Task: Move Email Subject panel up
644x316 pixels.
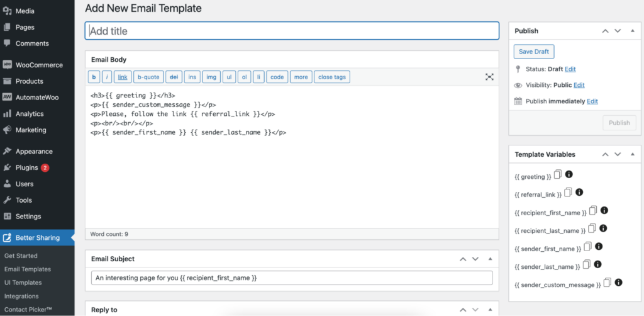Action: coord(463,259)
